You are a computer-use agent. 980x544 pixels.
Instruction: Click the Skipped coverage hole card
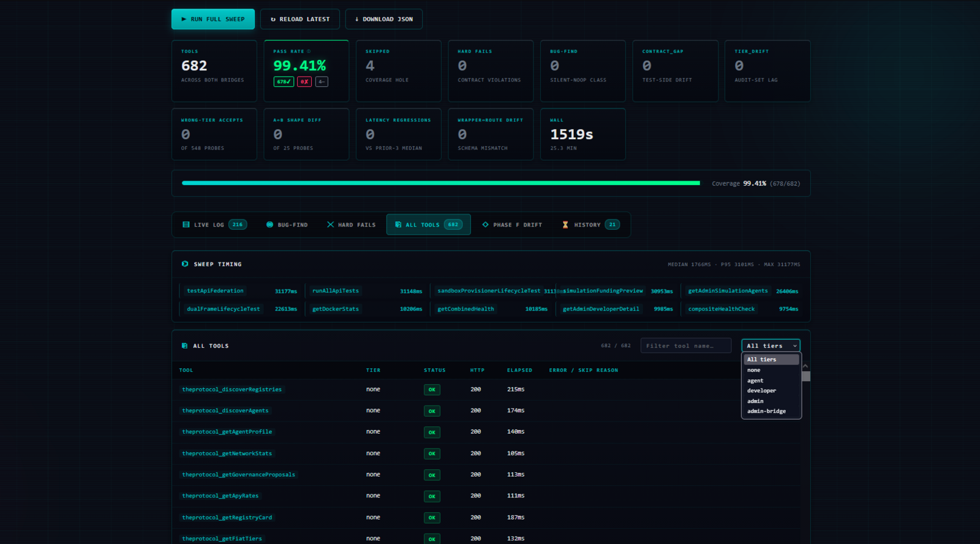coord(399,71)
